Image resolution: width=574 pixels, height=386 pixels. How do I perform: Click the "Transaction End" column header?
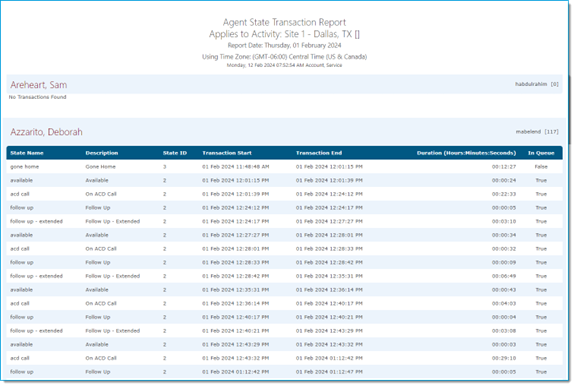pos(319,153)
